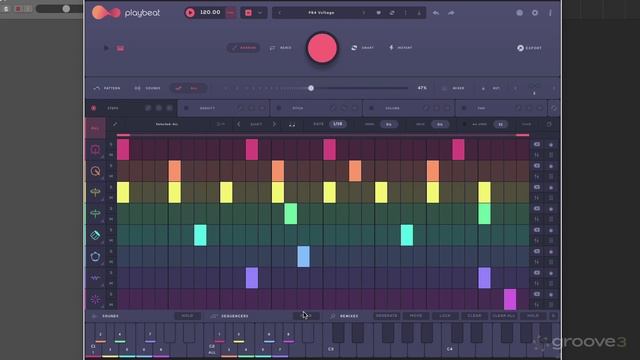Toggle the sync button next to the tempo
Screen dimensions: 640x360
click(x=231, y=13)
